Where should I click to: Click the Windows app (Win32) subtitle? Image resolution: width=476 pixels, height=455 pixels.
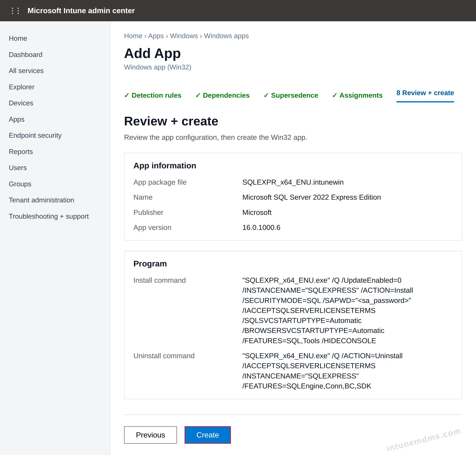pos(158,67)
